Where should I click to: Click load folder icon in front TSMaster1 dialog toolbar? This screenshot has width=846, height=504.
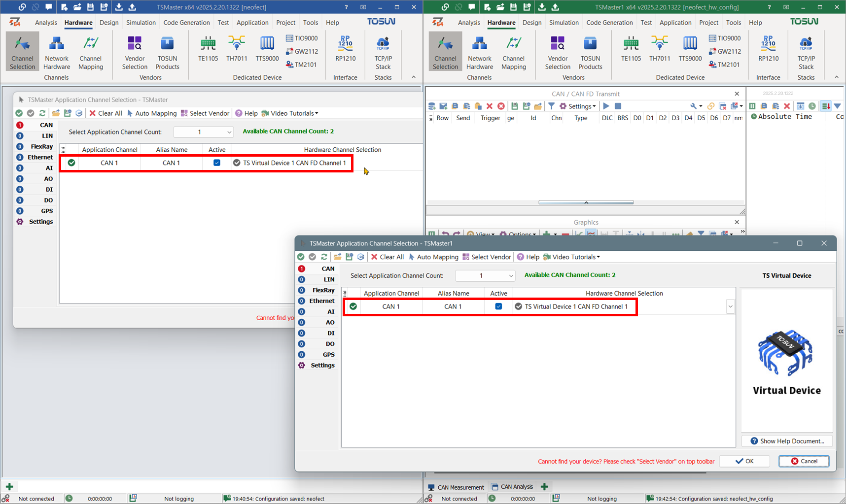coord(338,257)
